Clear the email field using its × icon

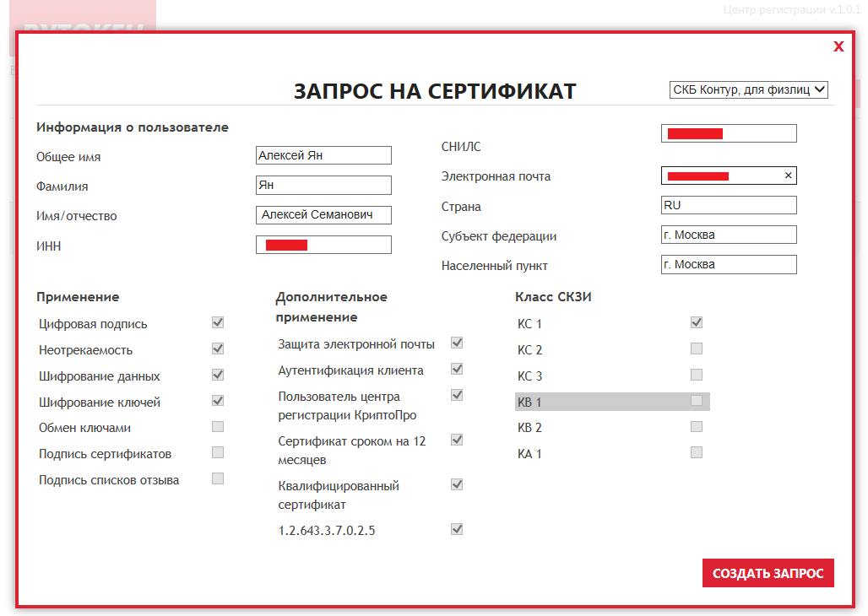pyautogui.click(x=788, y=176)
